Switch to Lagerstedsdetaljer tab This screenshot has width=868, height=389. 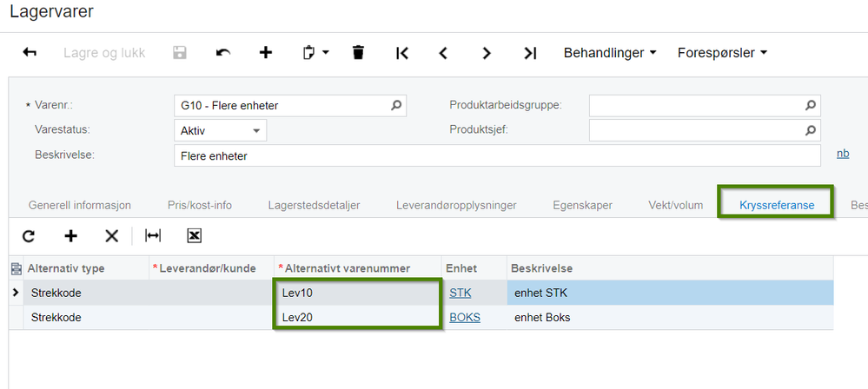pos(314,205)
